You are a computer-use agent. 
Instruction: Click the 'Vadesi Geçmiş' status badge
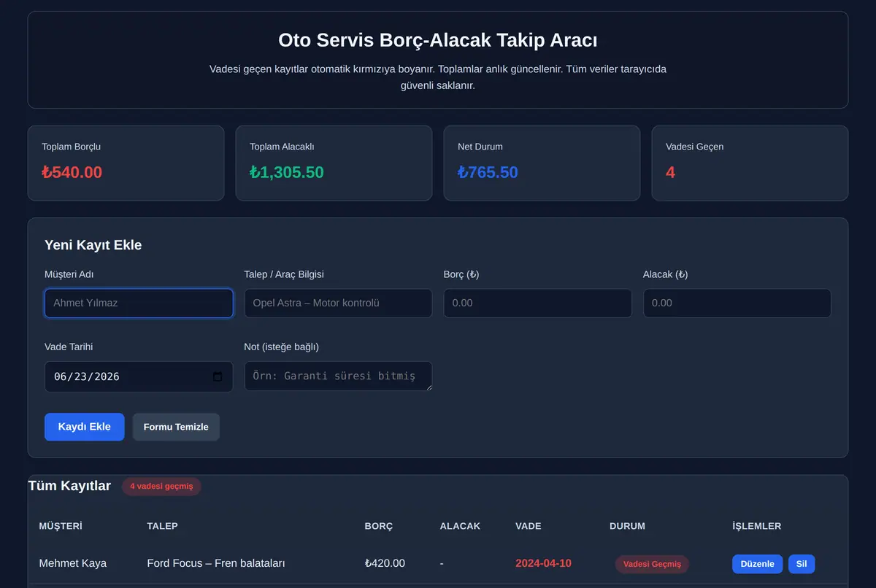(x=652, y=564)
